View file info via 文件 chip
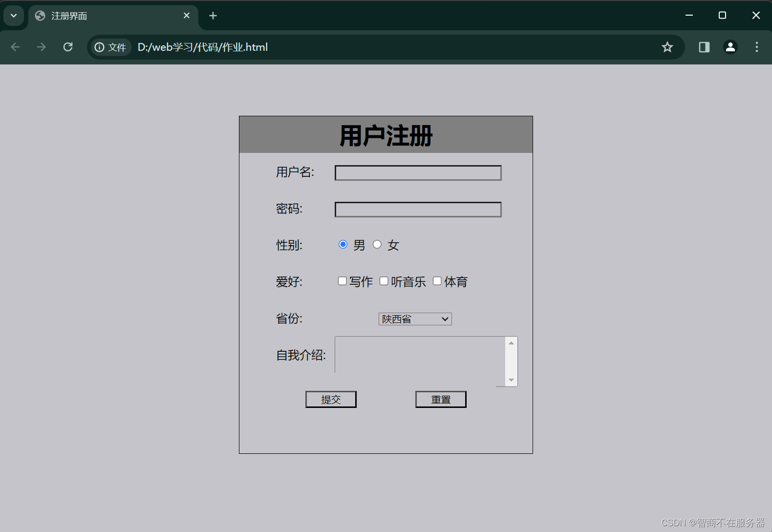Image resolution: width=772 pixels, height=532 pixels. [111, 47]
